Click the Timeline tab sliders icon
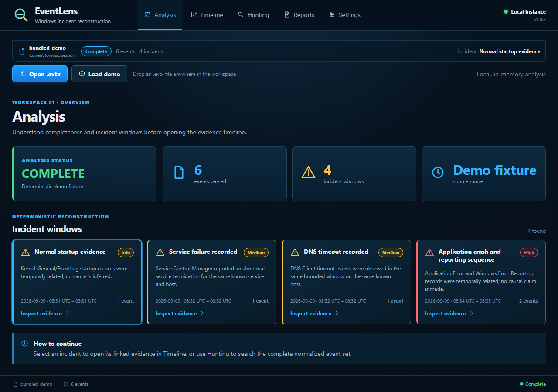 coord(194,15)
